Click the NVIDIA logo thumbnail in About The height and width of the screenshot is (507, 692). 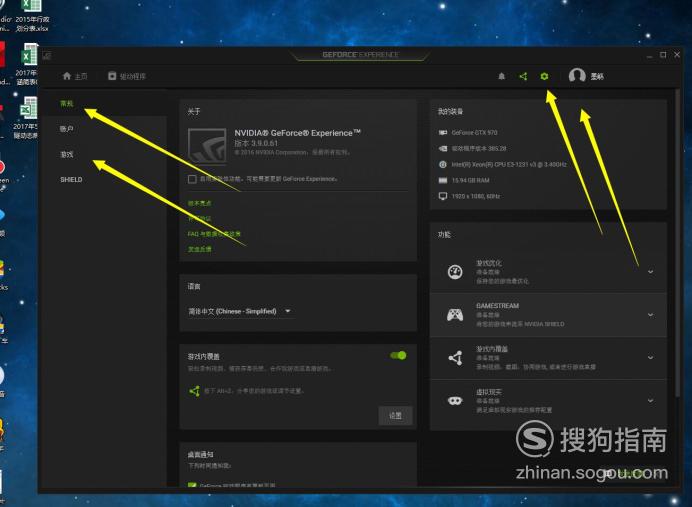point(207,146)
